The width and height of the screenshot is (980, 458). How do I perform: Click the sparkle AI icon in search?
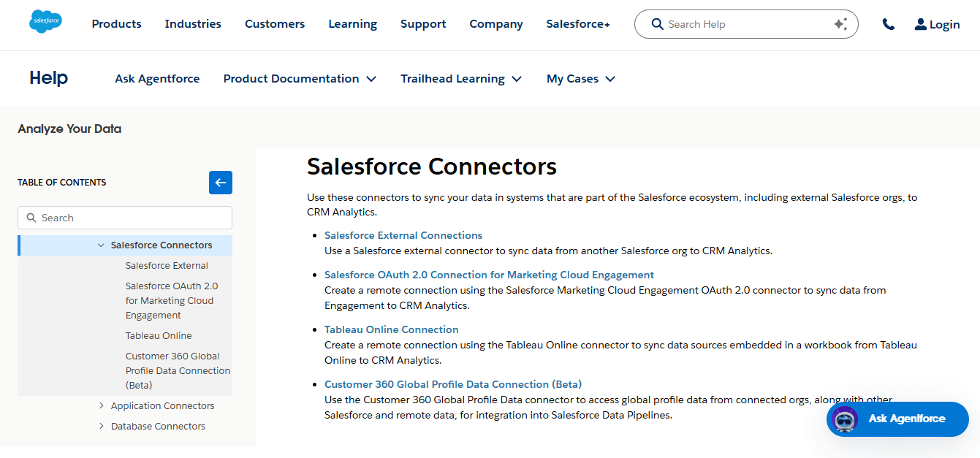[x=840, y=24]
